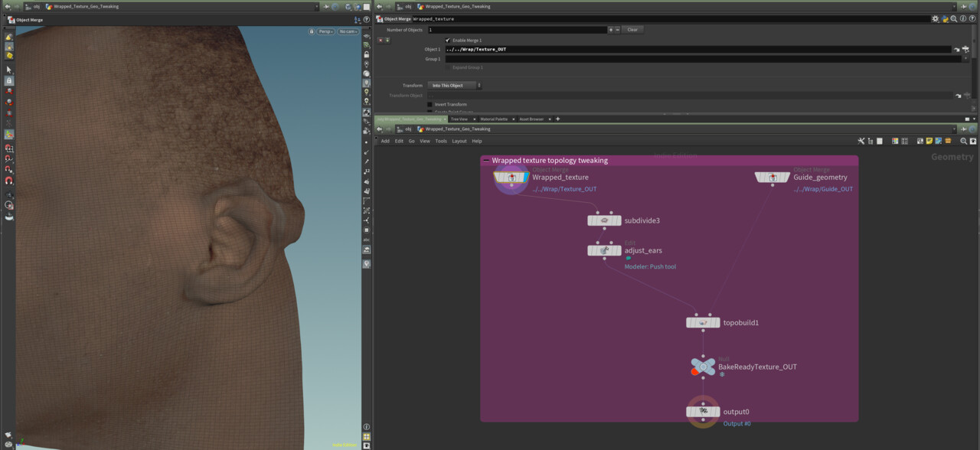Click the snapping magnet tool in left toolbar
This screenshot has width=980, height=450.
[9, 181]
